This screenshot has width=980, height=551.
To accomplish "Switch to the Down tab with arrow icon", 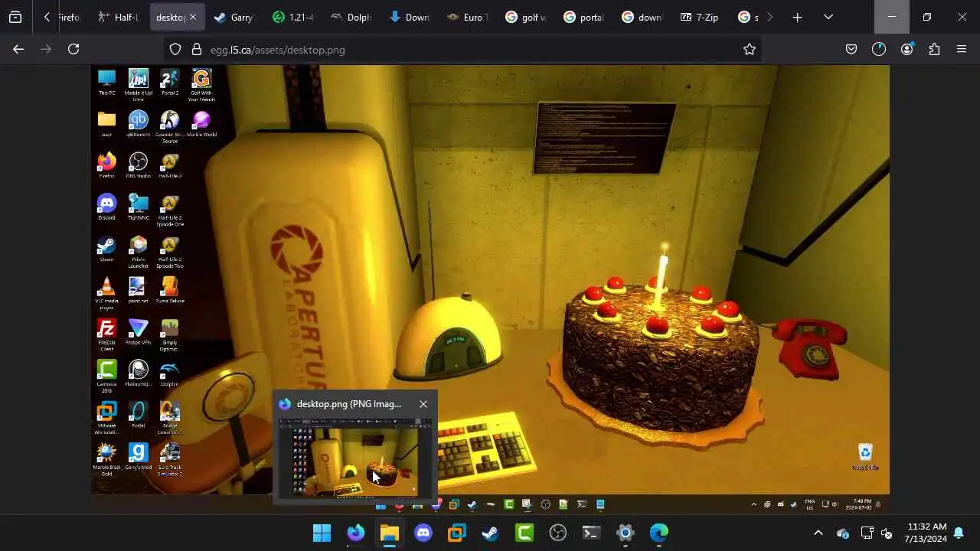I will 410,17.
